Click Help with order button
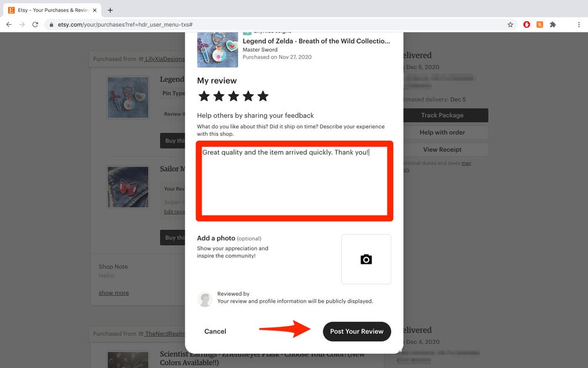 pyautogui.click(x=446, y=132)
